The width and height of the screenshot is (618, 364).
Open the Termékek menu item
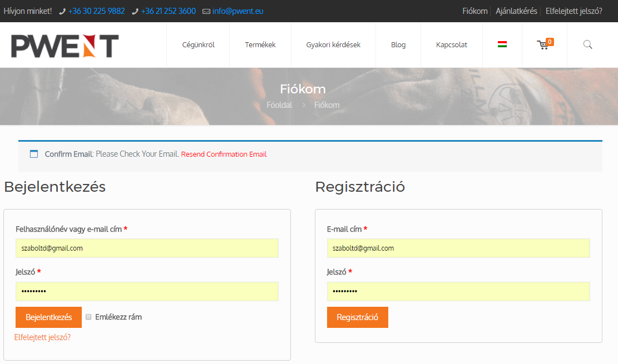point(260,44)
